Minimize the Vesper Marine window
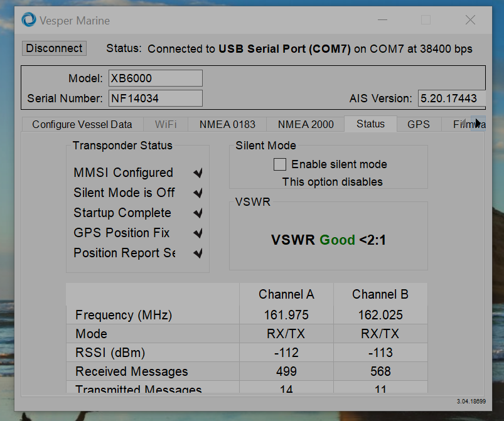504x421 pixels. coord(382,20)
